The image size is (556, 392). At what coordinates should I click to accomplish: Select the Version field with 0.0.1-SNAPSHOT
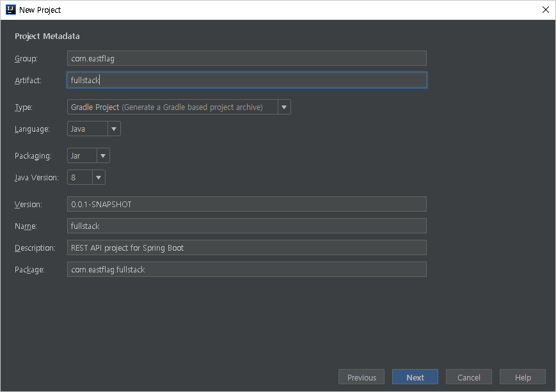[247, 204]
